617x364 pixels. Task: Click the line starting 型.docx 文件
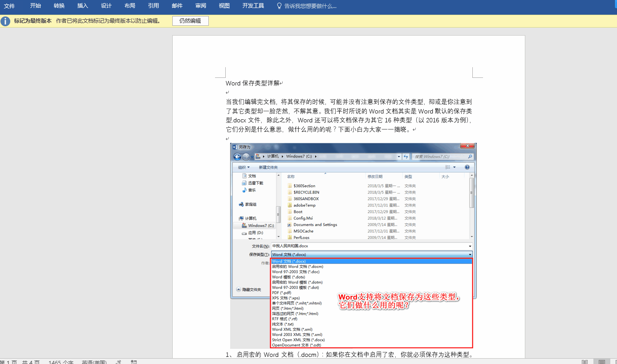349,120
